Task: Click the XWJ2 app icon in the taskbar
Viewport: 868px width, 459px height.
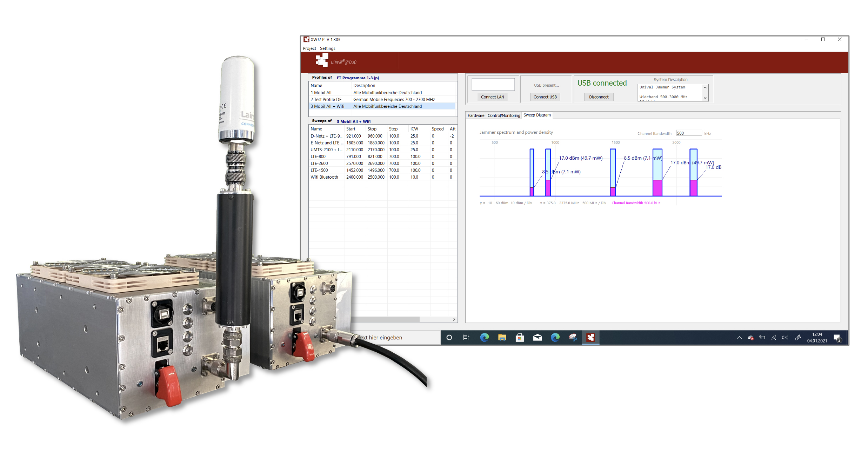Action: pos(591,338)
